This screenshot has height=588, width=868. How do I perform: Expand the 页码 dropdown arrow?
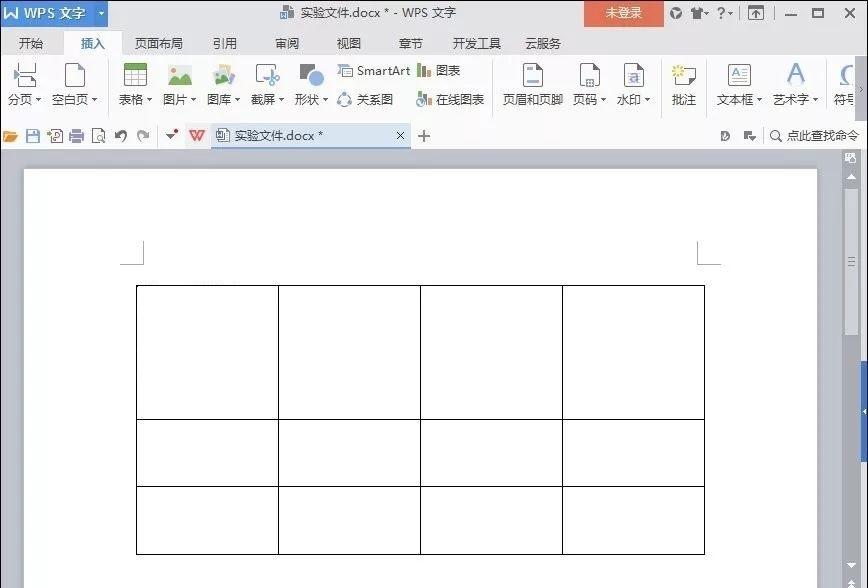coord(603,100)
